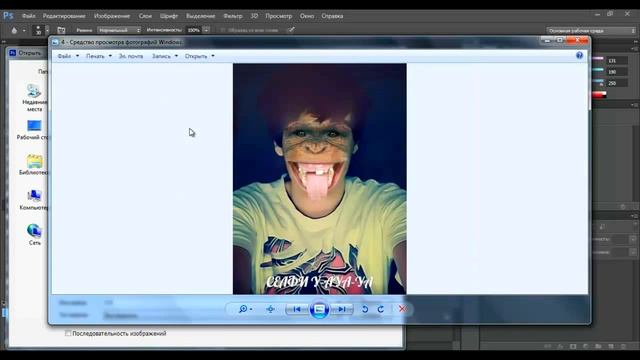Open the Photoshop Файл menu
This screenshot has width=640, height=360.
coord(29,16)
